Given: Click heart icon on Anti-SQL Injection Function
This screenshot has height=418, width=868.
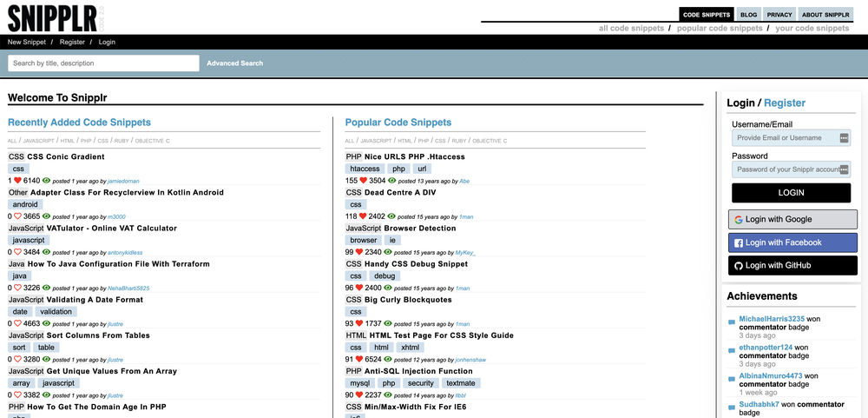Looking at the screenshot, I should click(358, 395).
